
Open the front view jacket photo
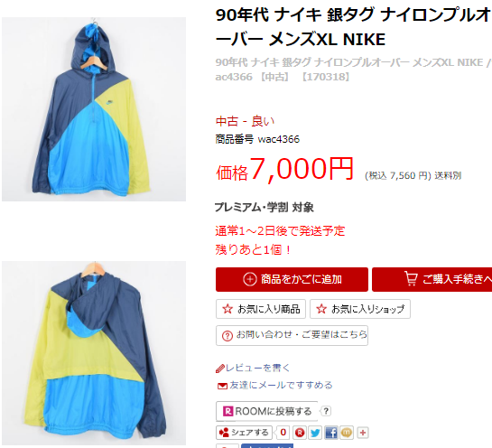94,109
